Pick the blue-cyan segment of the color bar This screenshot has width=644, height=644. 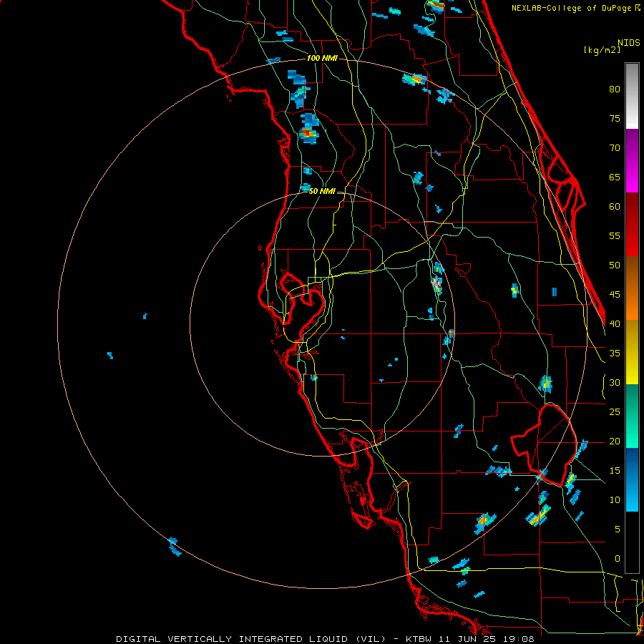click(632, 479)
